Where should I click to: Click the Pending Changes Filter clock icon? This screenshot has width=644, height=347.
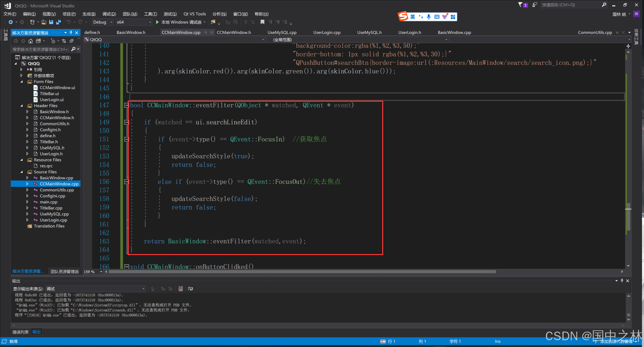pos(53,41)
